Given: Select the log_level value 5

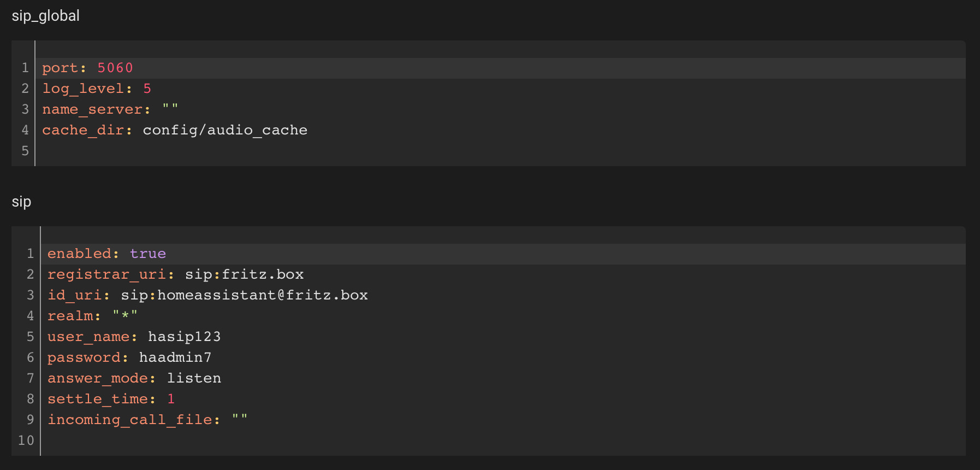Looking at the screenshot, I should pyautogui.click(x=147, y=89).
